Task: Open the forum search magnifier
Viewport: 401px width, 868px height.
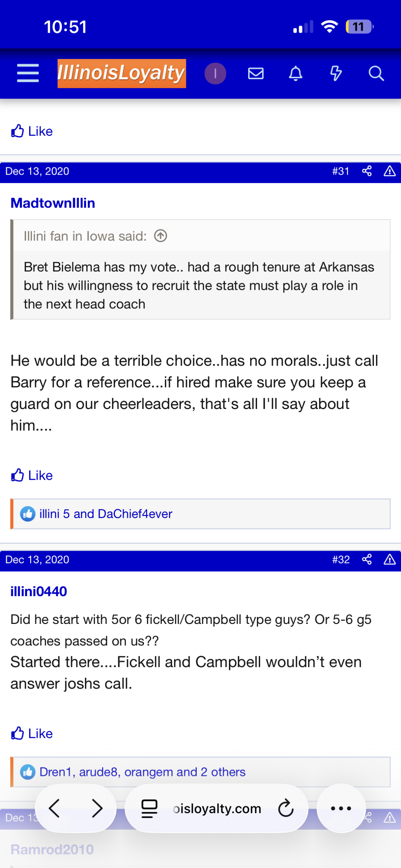Action: [x=376, y=73]
